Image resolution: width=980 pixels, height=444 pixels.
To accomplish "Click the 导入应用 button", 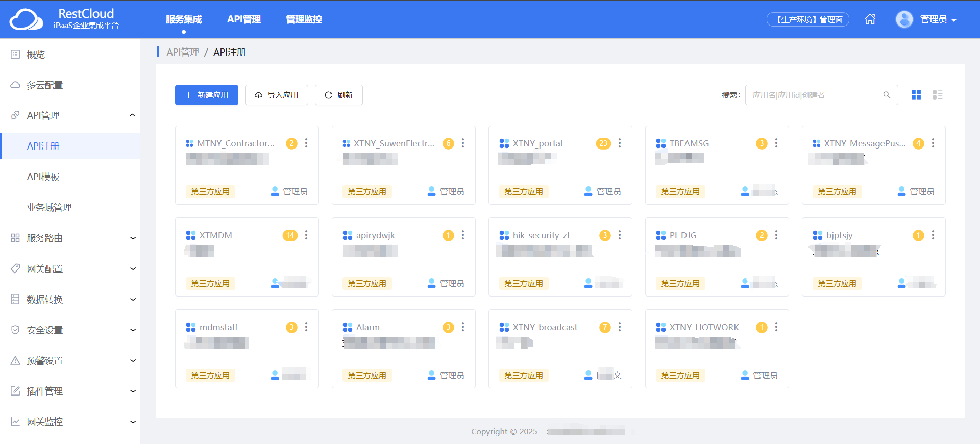I will [x=276, y=95].
